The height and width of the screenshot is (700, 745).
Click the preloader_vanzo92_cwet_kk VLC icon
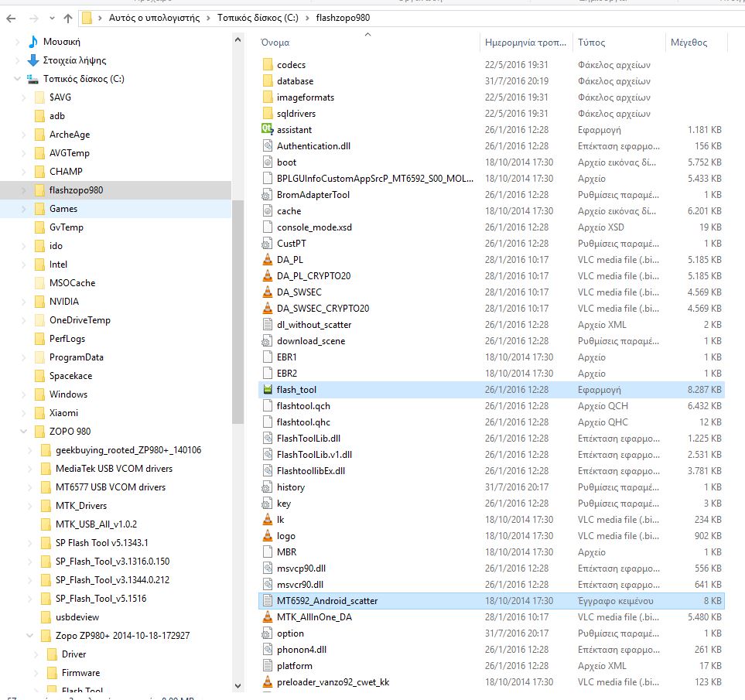(267, 682)
